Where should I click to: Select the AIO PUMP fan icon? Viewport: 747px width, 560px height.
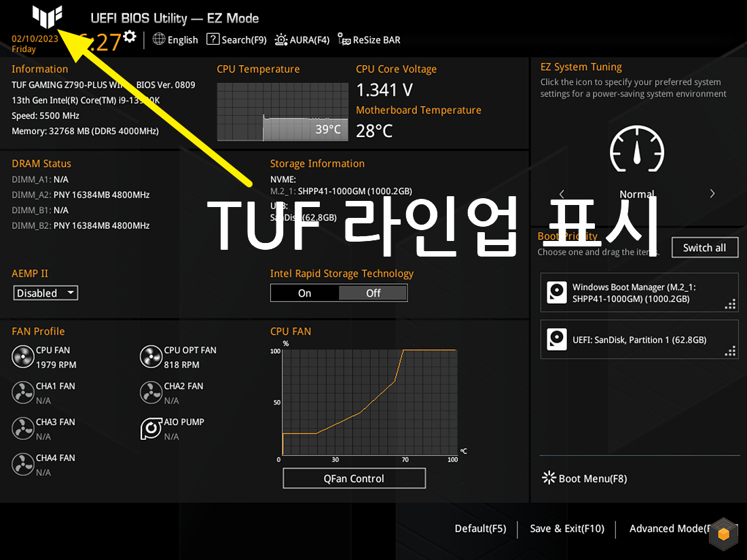[151, 428]
